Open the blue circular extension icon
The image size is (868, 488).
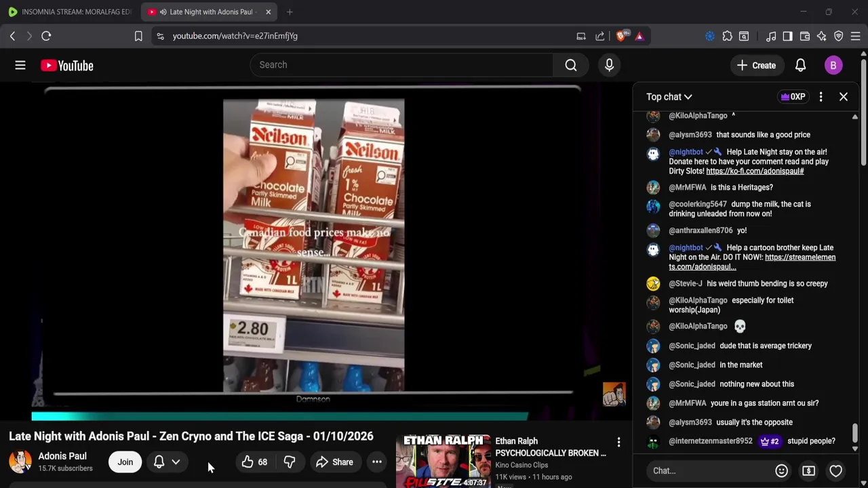tap(710, 36)
